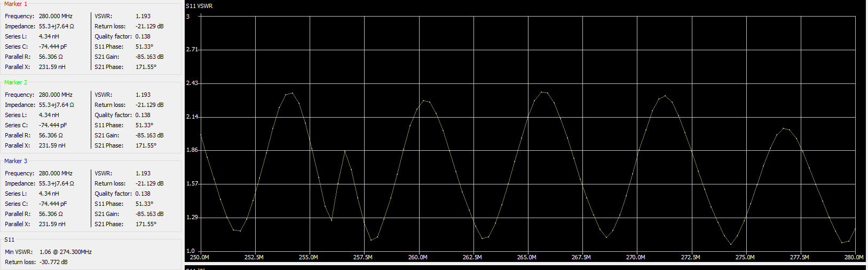This screenshot has height=270, width=868.
Task: Click Marker 1's frequency value 280.000 MHz
Action: pos(56,16)
